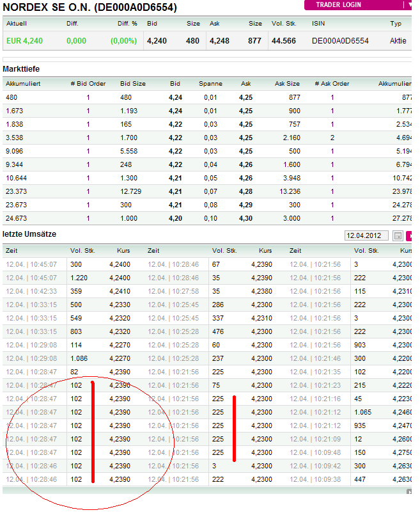This screenshot has height=517, width=420.
Task: Select the current price EUR 4,240
Action: [25, 41]
